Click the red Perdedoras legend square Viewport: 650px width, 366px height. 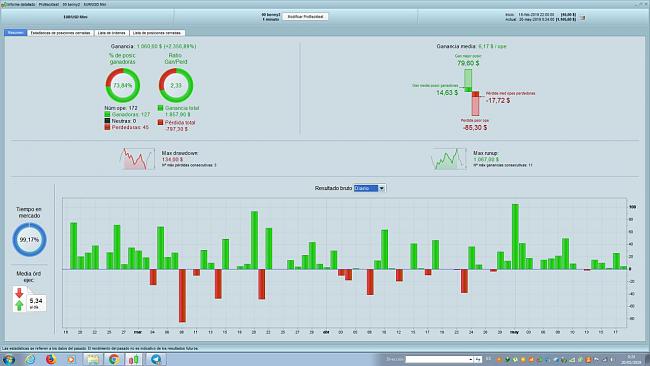107,127
